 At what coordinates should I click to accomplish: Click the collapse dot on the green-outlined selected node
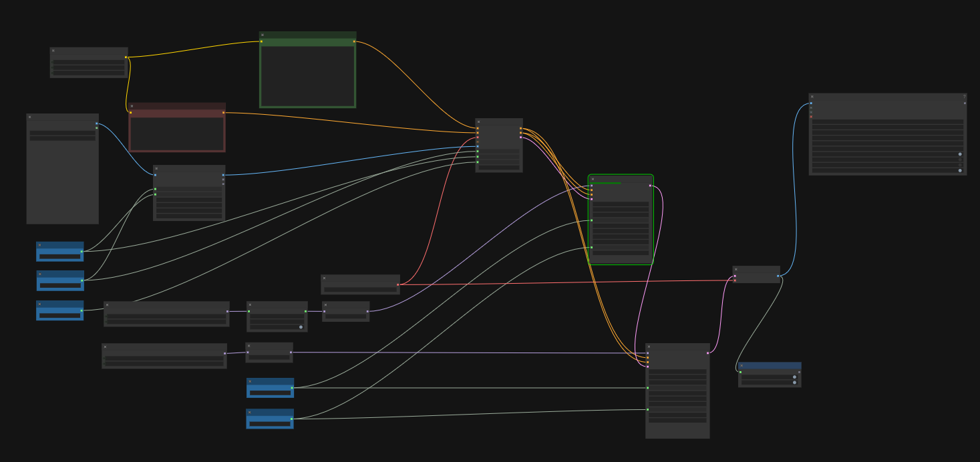[593, 179]
